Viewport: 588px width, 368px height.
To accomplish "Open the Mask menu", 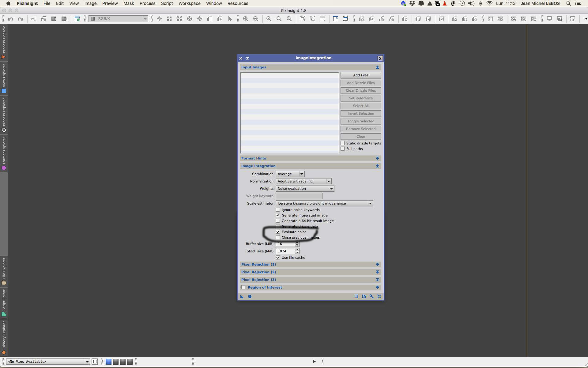I will [x=129, y=3].
